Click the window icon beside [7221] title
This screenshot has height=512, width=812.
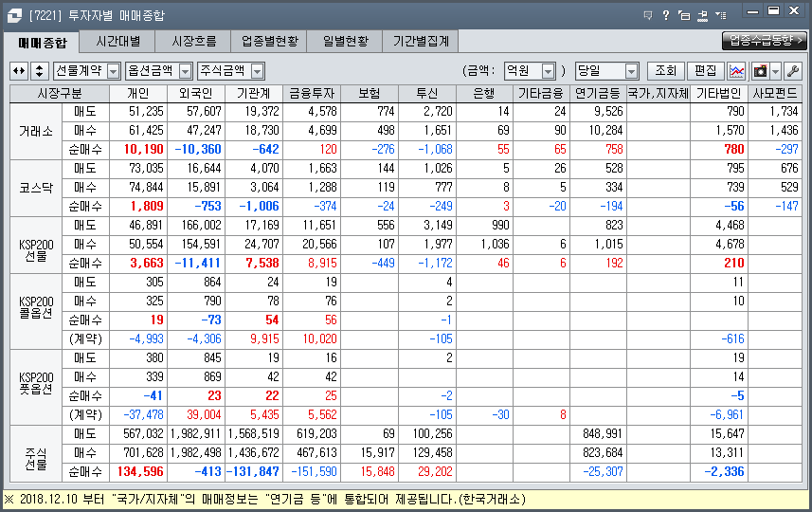[x=14, y=15]
